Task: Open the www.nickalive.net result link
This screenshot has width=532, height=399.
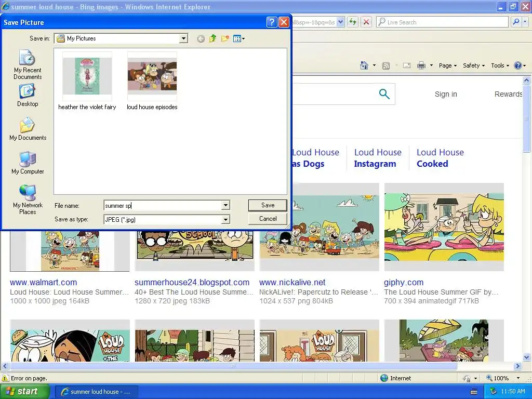Action: click(292, 282)
